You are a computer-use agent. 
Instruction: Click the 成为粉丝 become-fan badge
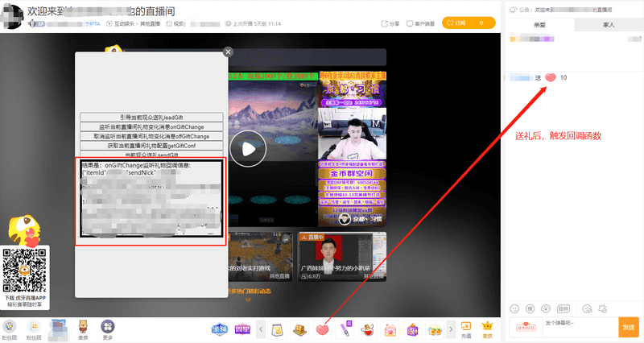coord(526,327)
